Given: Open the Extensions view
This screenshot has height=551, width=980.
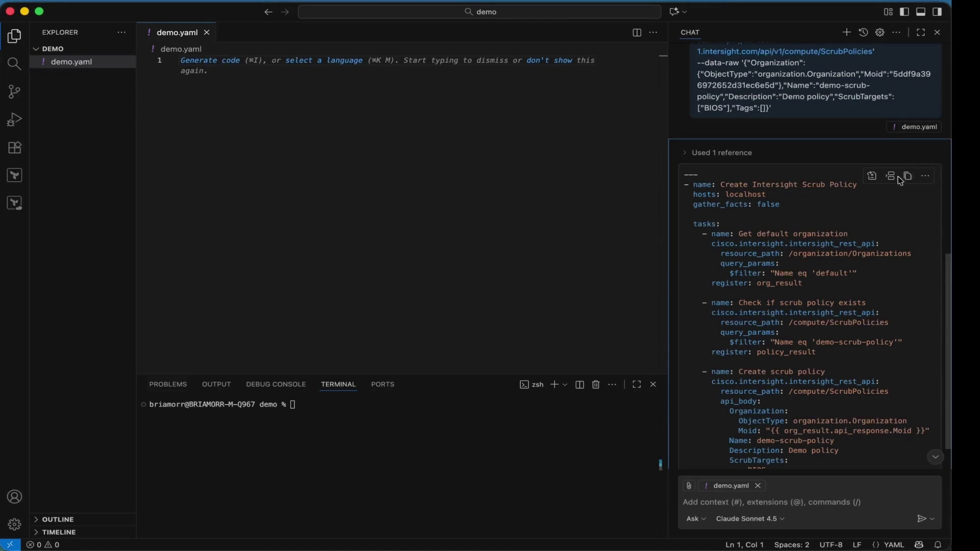Looking at the screenshot, I should tap(14, 148).
